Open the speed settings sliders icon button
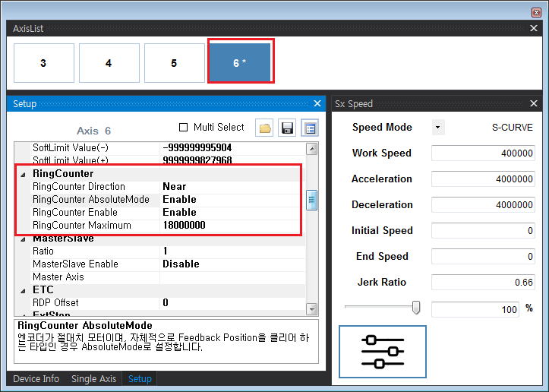 [383, 352]
